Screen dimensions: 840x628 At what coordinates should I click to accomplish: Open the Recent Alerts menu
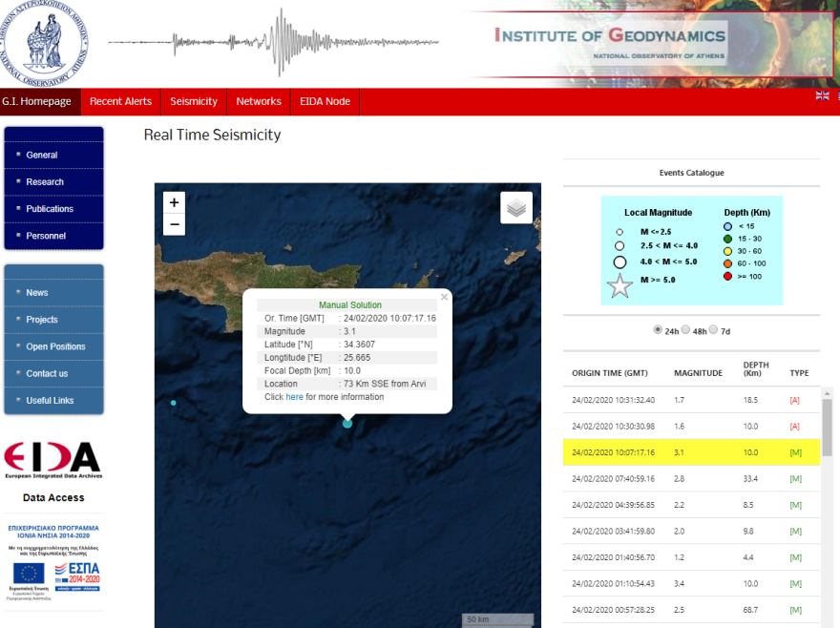click(x=120, y=101)
